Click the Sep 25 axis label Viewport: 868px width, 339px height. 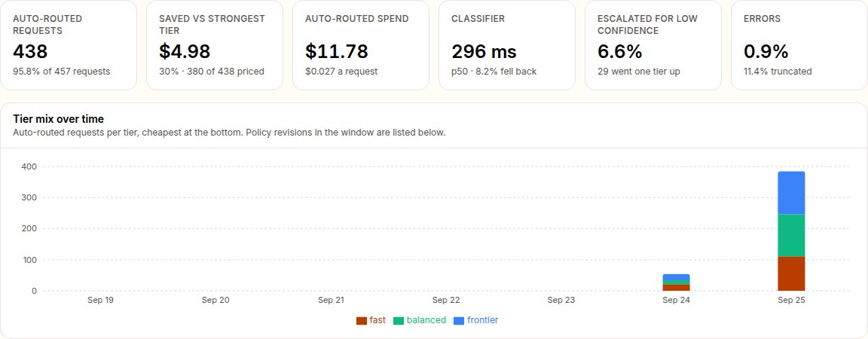point(791,301)
